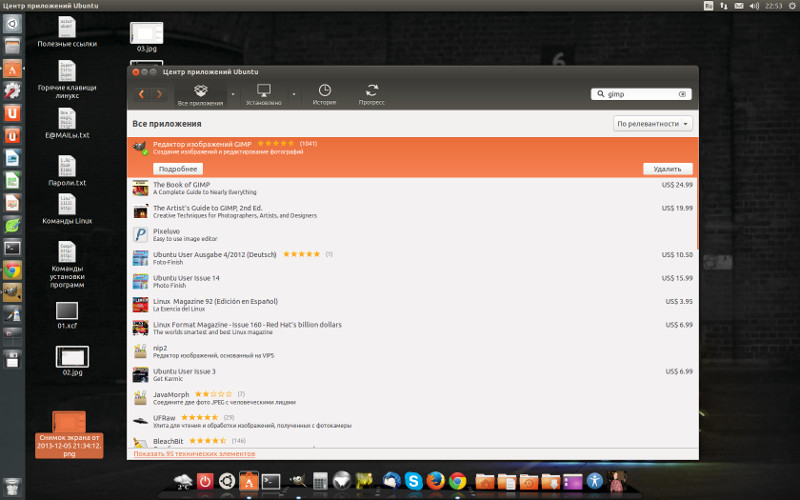Expand dropdown arrow next to Установлено

pyautogui.click(x=294, y=94)
